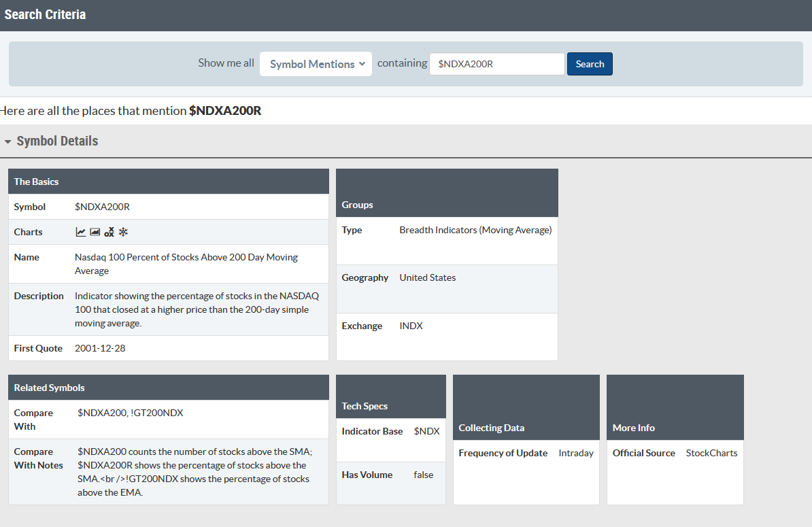Click the description text about NASDAQ 100 indicator
This screenshot has width=812, height=527.
197,309
